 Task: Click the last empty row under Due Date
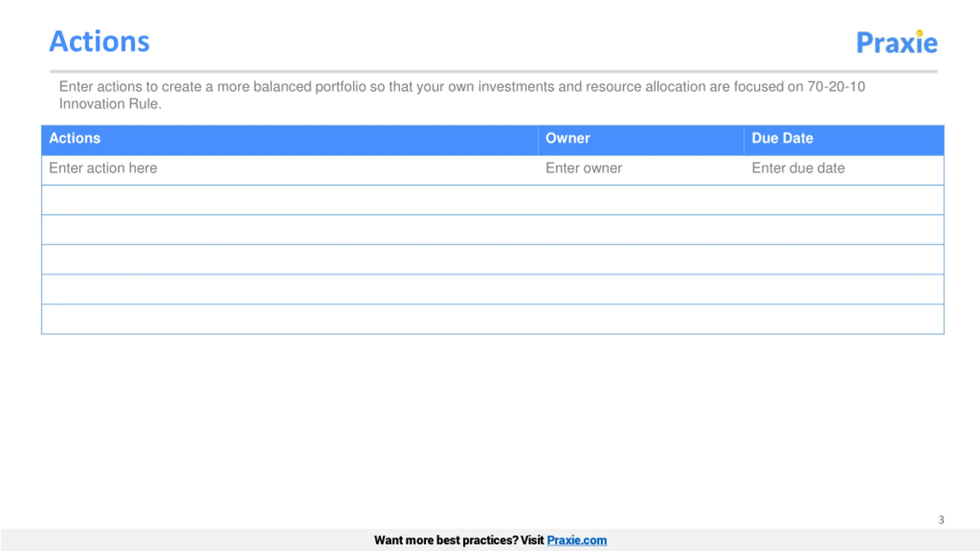[x=844, y=319]
